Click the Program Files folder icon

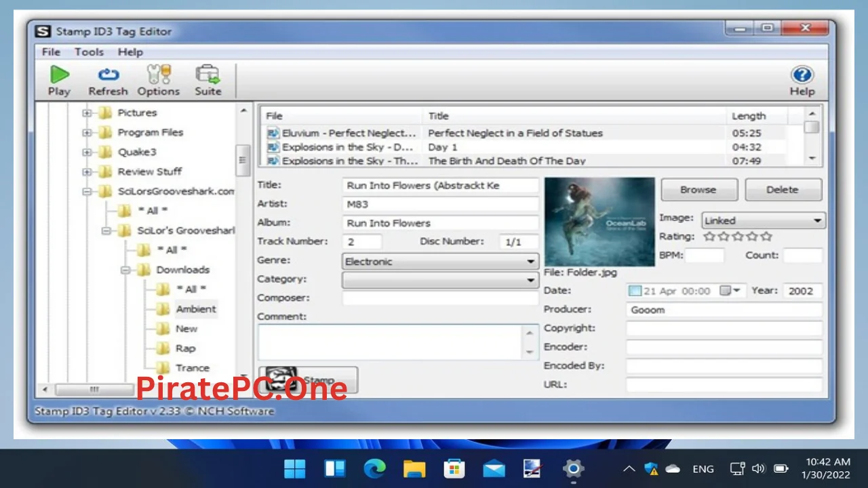tap(105, 133)
